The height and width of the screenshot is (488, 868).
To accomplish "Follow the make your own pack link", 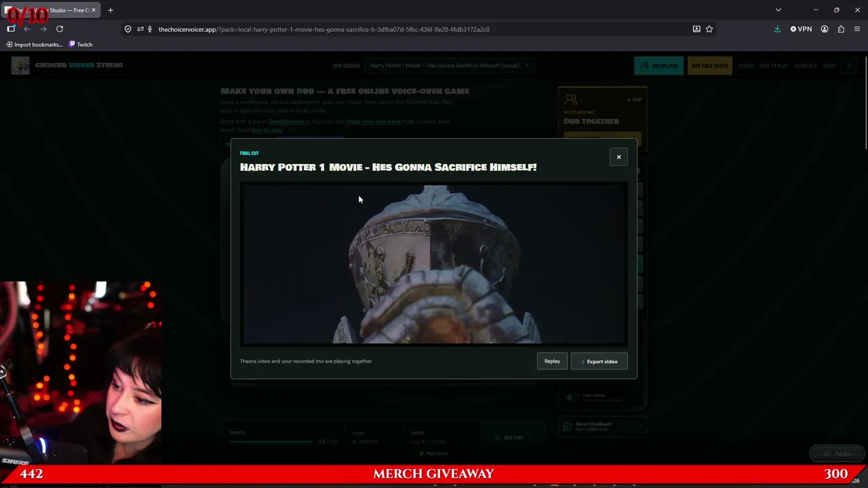I will pos(373,122).
